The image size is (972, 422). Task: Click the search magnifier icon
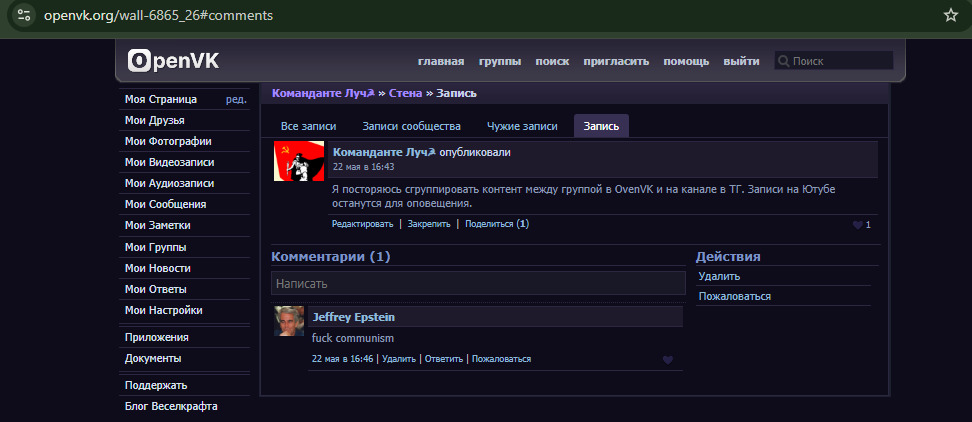[x=784, y=61]
